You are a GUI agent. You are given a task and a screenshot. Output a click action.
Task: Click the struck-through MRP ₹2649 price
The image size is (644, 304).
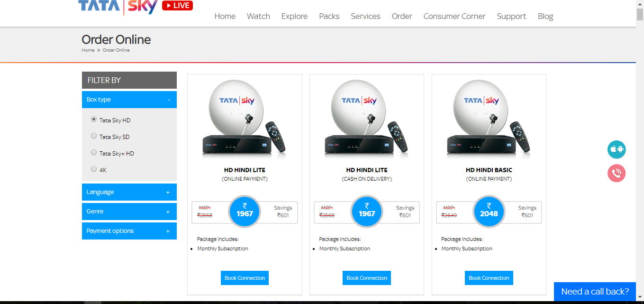pos(449,215)
